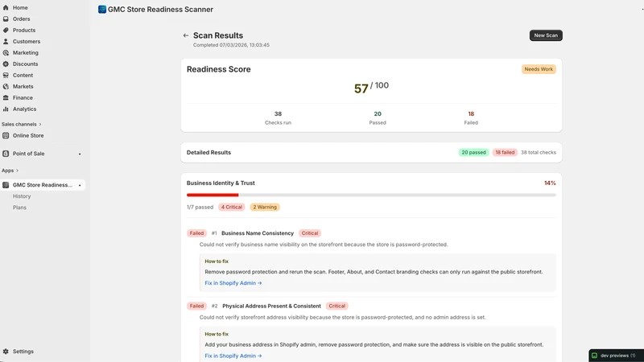Click the Home house icon in sidebar
The height and width of the screenshot is (362, 644).
pos(6,7)
